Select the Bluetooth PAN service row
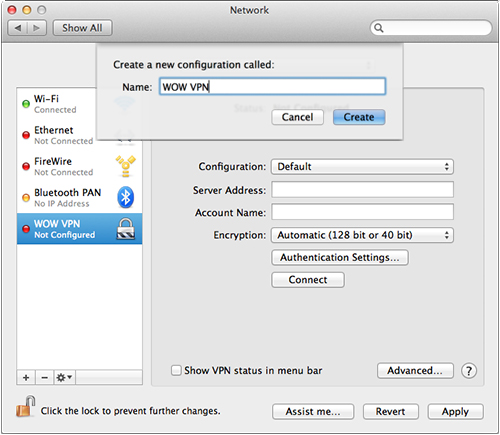This screenshot has width=500, height=435. 80,198
